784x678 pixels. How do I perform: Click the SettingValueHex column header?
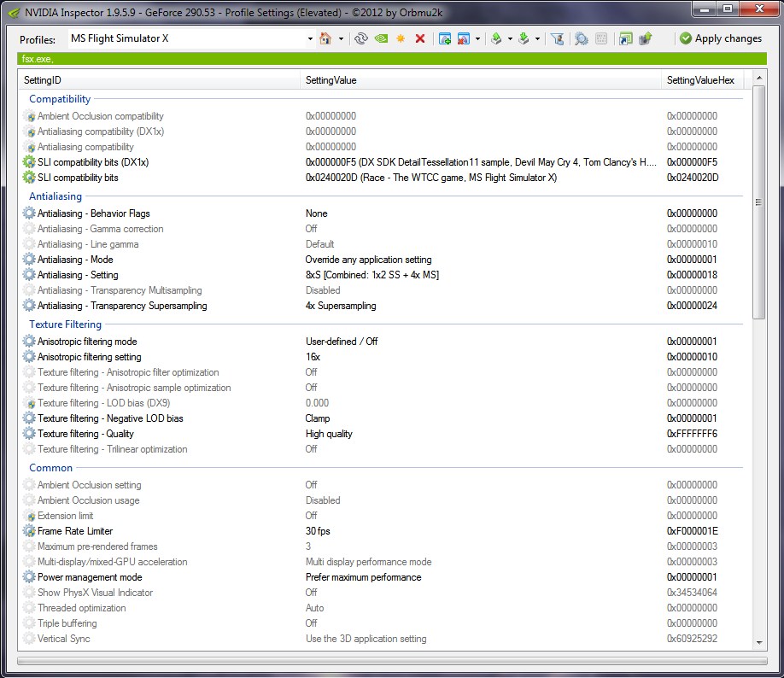pyautogui.click(x=701, y=80)
